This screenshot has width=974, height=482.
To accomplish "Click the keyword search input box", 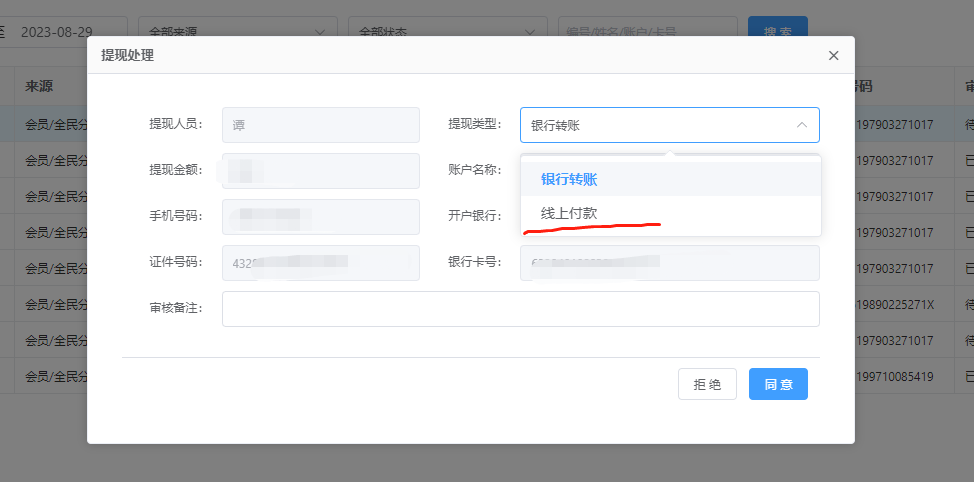I will coord(646,32).
